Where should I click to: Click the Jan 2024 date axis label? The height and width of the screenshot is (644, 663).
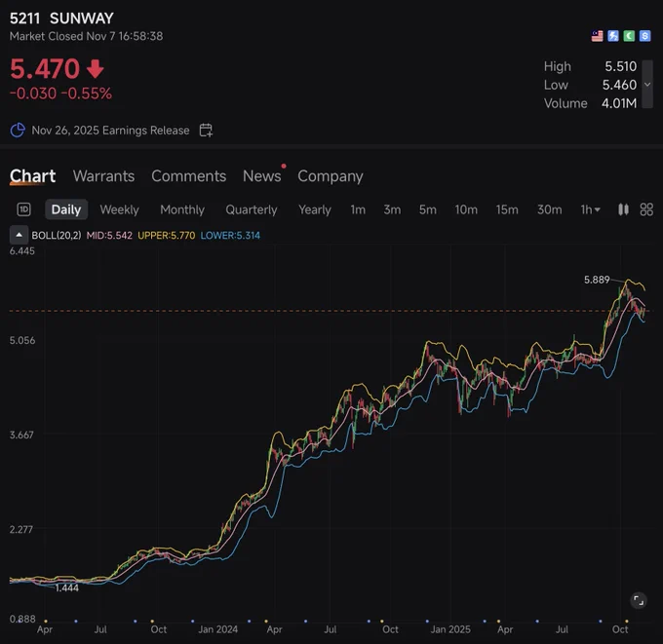point(217,629)
